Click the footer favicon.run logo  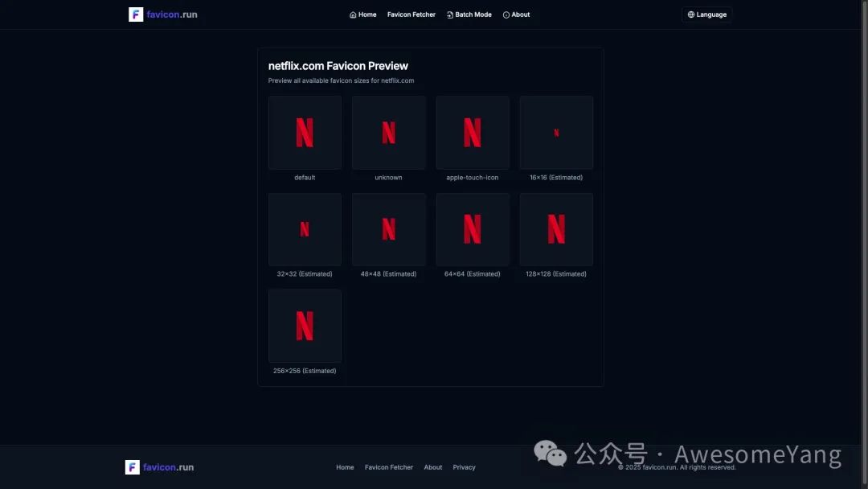[x=159, y=466]
